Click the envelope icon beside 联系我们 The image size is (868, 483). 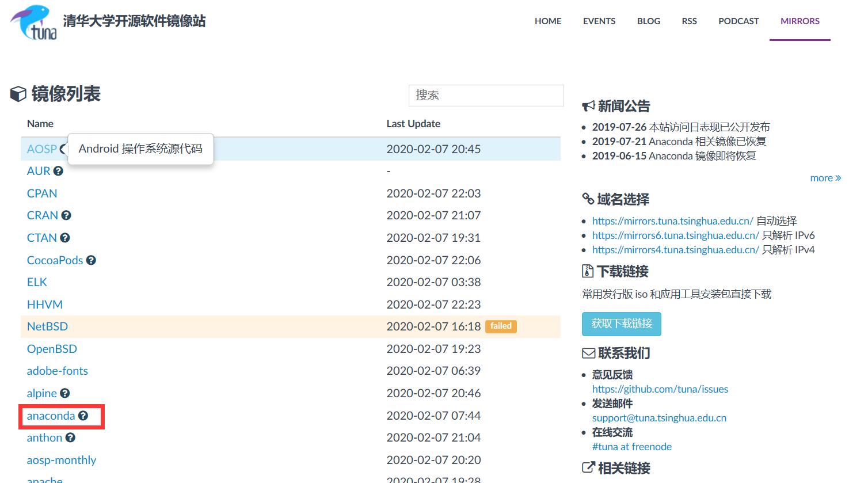tap(589, 353)
